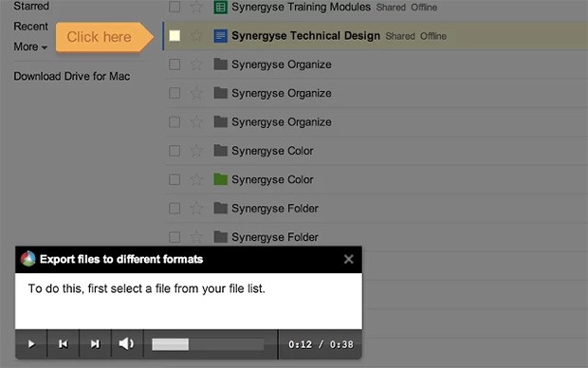
Task: Click folder icon of topmost Synergyse Organize
Action: [x=220, y=64]
